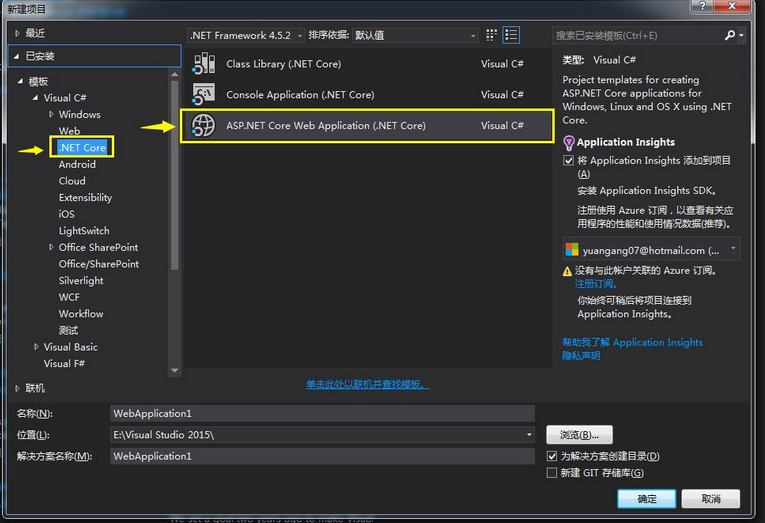Click the search magnifier icon
The width and height of the screenshot is (765, 523).
730,35
